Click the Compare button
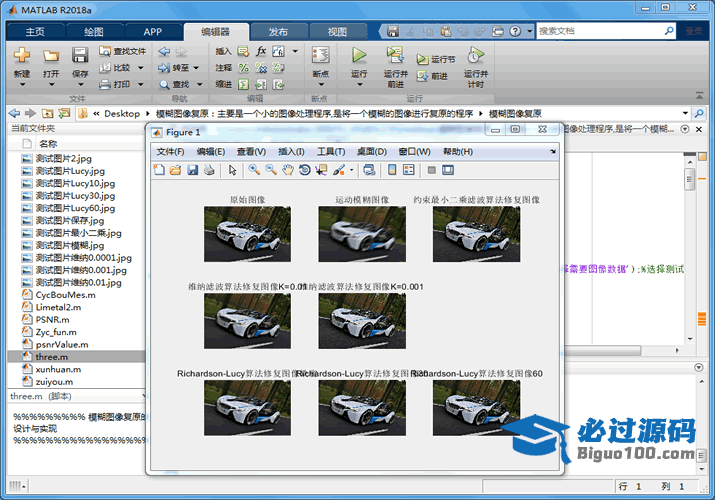This screenshot has width=715, height=500. tap(116, 67)
